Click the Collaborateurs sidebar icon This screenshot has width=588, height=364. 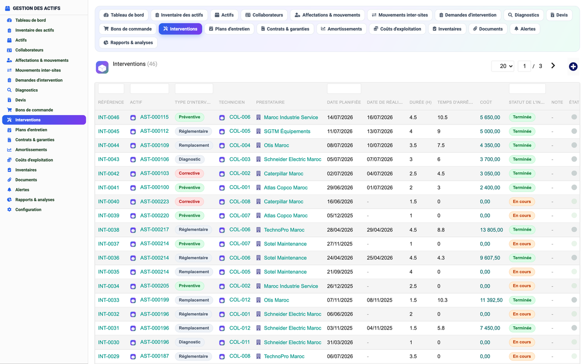click(9, 50)
